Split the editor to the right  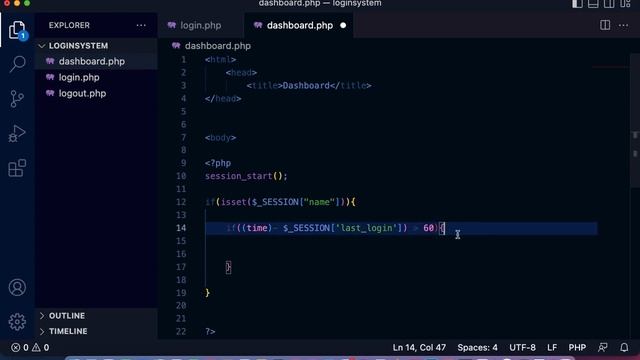pyautogui.click(x=605, y=25)
